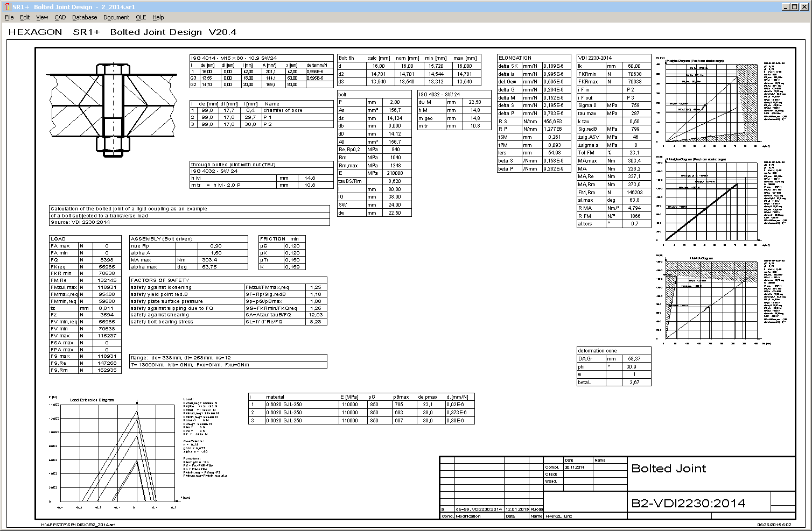Click the FACTORS OF SAFETY table header
Viewport: 812px width, 531px height.
[x=160, y=280]
